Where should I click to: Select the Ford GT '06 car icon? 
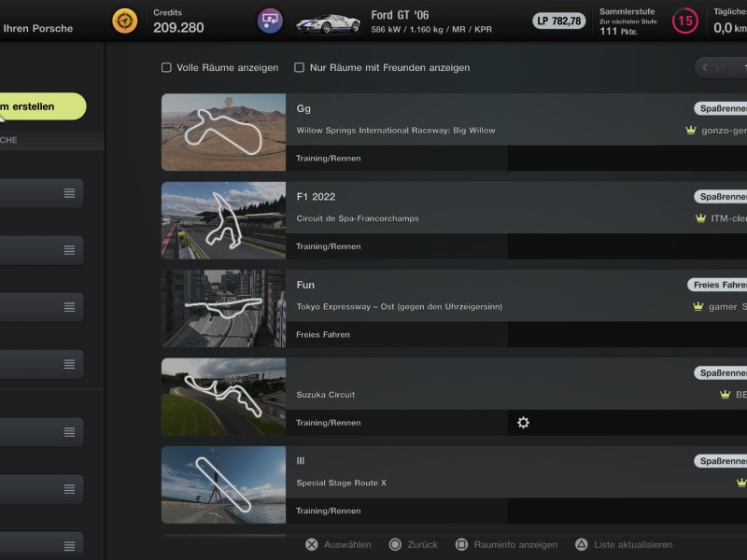(328, 22)
